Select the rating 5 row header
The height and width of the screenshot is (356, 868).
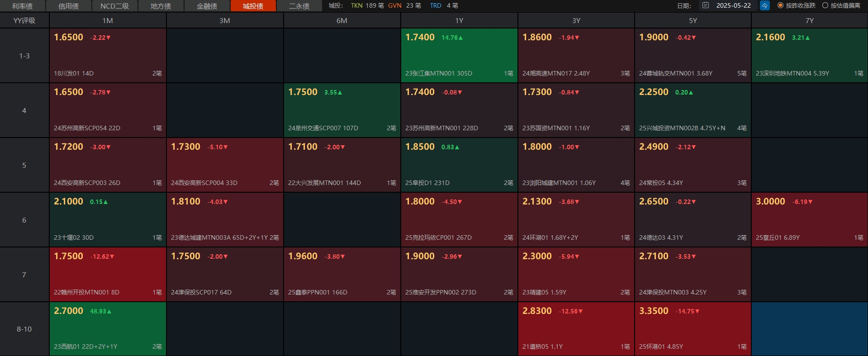click(x=24, y=165)
